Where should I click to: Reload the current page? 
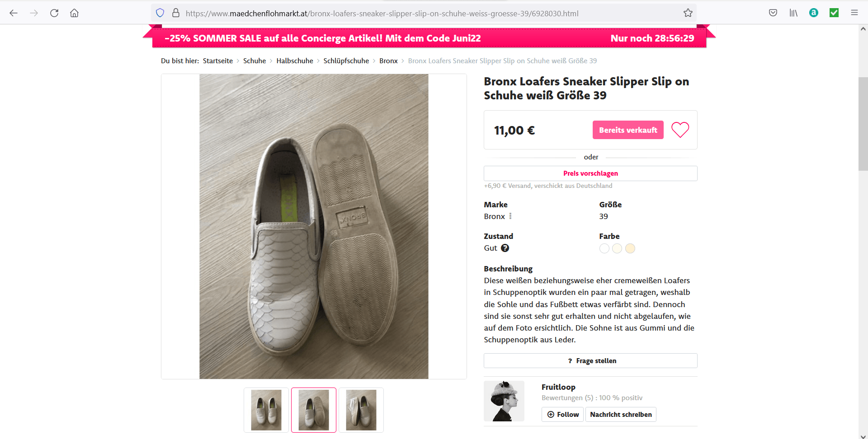pos(54,13)
